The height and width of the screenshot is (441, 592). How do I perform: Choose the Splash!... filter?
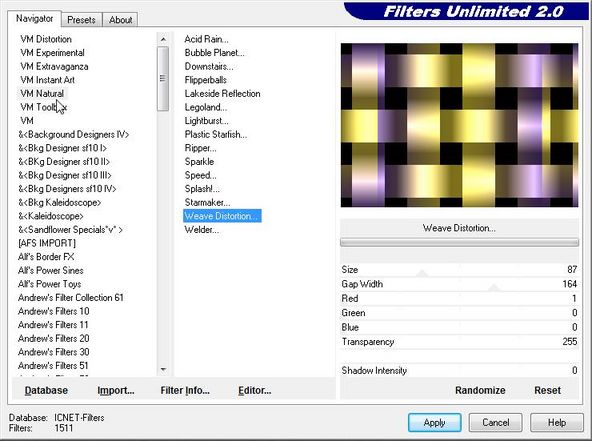point(202,189)
